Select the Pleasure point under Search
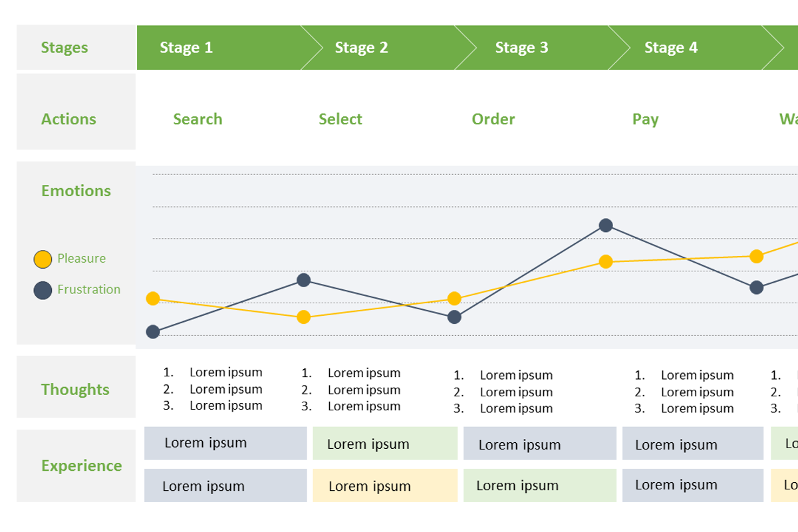The width and height of the screenshot is (798, 532). pos(153,298)
